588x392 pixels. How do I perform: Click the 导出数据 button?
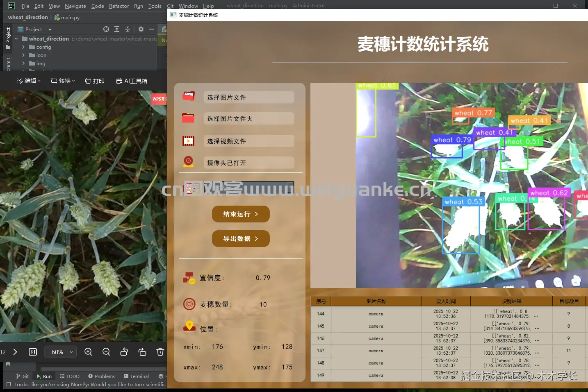coord(241,238)
